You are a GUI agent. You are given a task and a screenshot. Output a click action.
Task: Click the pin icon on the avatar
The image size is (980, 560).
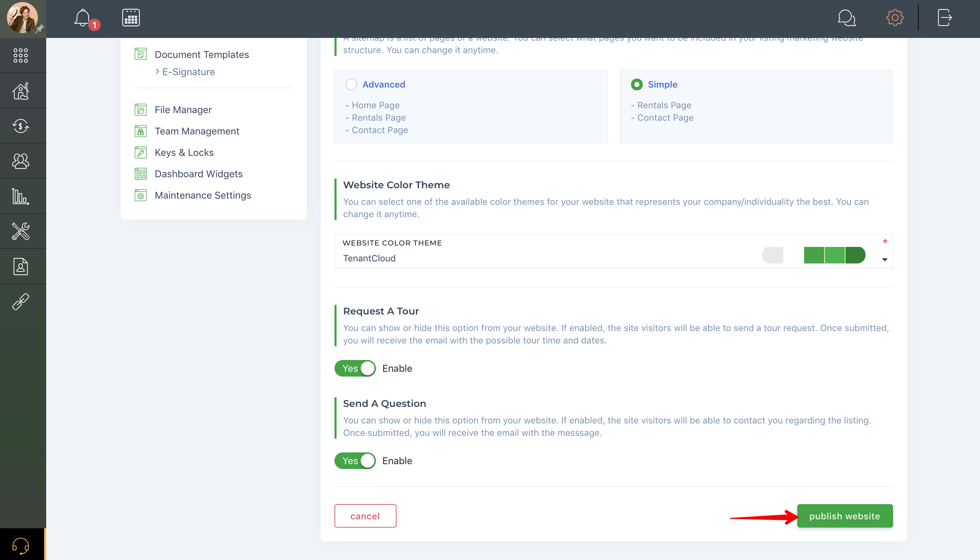40,29
